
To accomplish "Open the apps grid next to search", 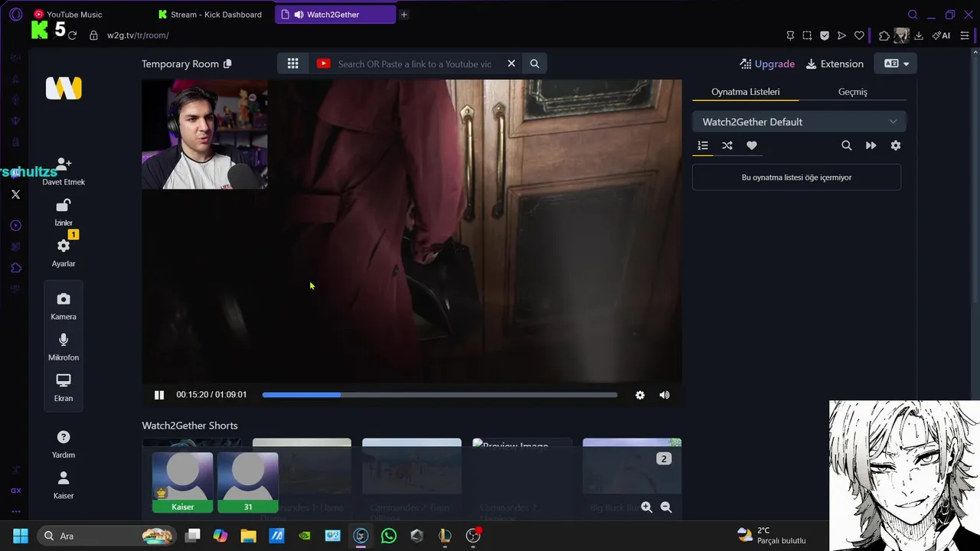I will tap(292, 64).
